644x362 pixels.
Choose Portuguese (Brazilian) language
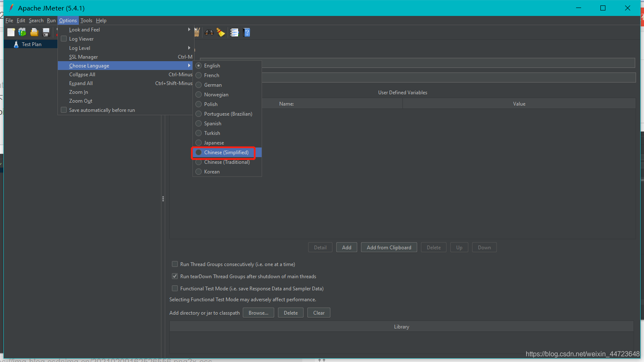click(227, 114)
